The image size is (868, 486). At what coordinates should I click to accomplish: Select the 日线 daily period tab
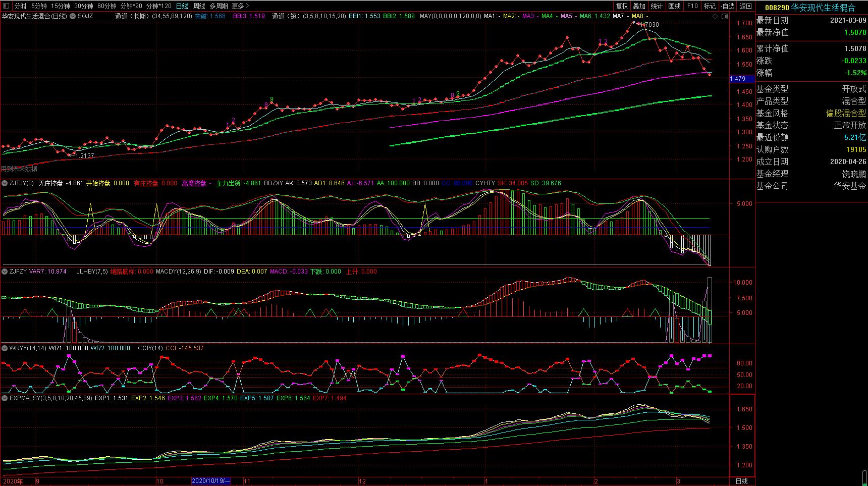(x=182, y=6)
